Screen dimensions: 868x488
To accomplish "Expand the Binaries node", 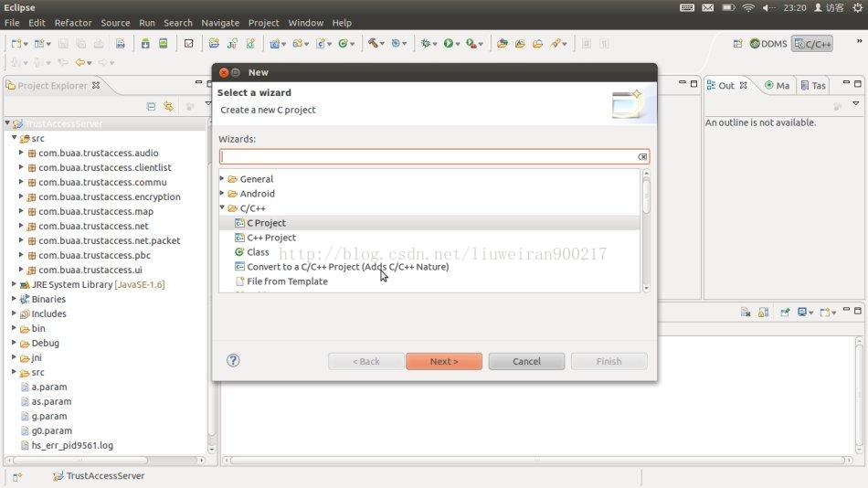I will (14, 298).
